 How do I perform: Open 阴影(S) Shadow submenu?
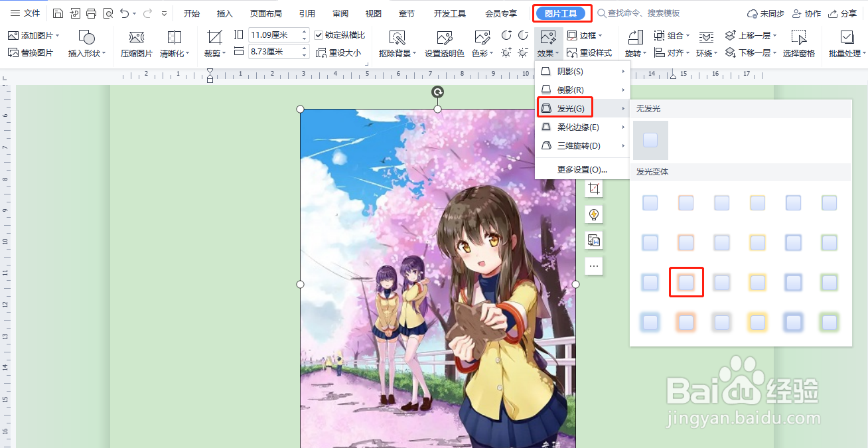pos(583,71)
